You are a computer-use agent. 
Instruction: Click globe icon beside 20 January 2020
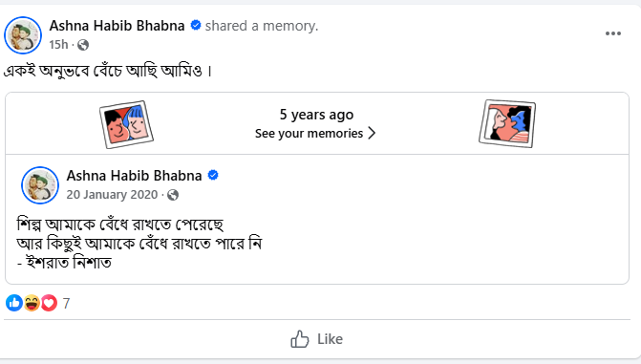pos(173,195)
